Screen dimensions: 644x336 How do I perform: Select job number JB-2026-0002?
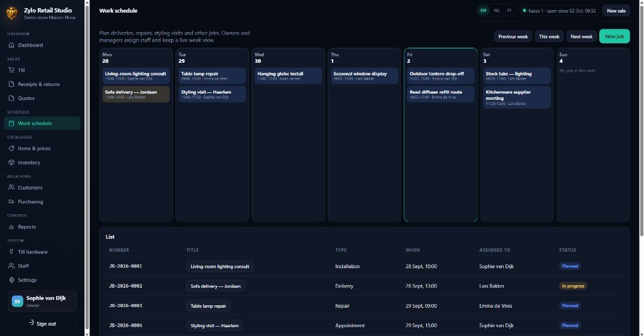125,286
